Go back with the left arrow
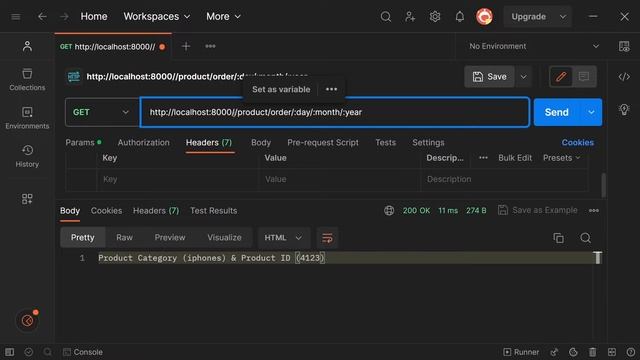 (42, 17)
